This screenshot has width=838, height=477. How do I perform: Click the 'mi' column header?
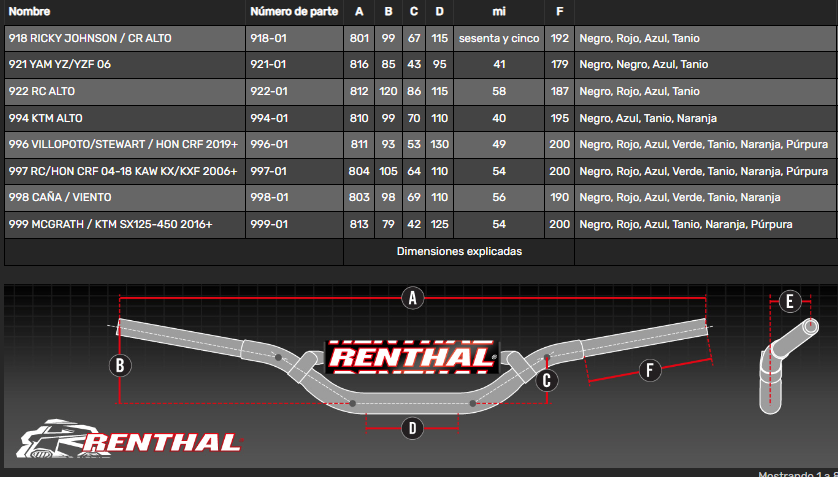pos(499,11)
